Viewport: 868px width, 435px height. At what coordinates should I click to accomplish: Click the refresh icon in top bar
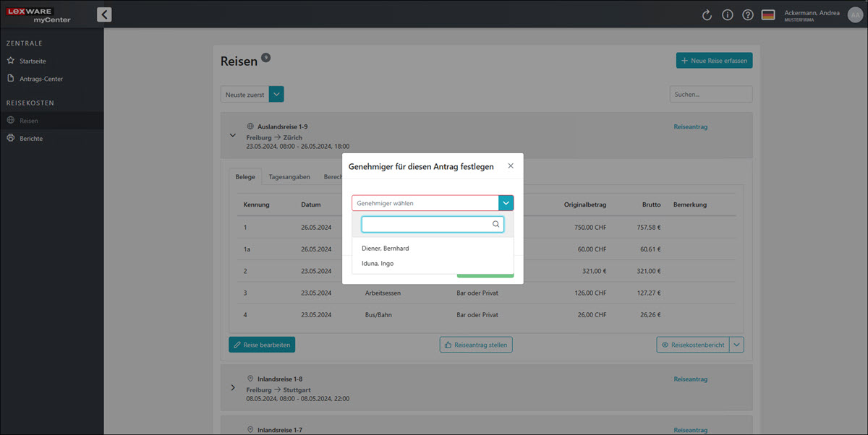[x=707, y=15]
